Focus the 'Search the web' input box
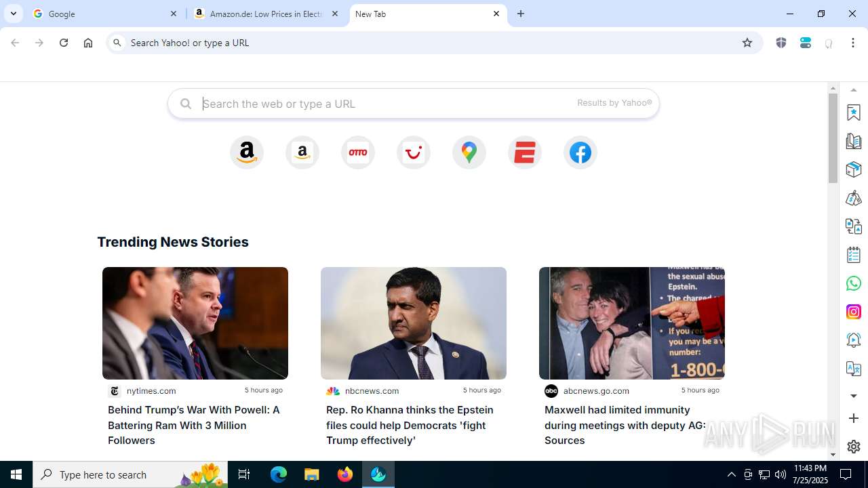This screenshot has height=488, width=868. (414, 104)
